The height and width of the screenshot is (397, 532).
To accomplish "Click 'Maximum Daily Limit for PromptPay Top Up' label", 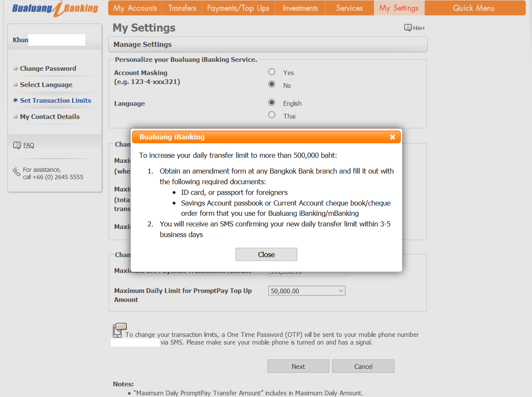I will pos(183,295).
